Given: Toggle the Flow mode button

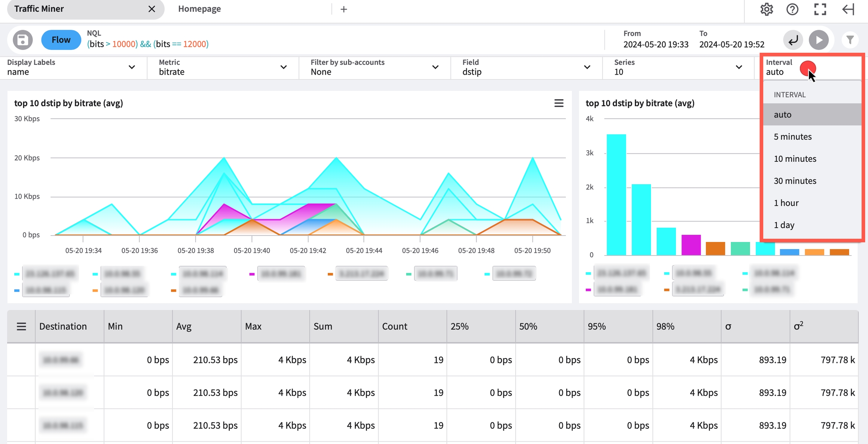Looking at the screenshot, I should [x=61, y=40].
